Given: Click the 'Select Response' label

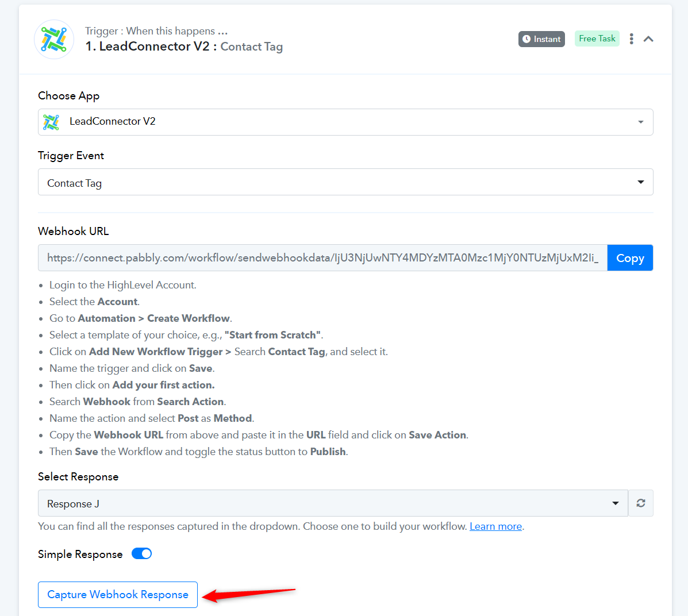Looking at the screenshot, I should pyautogui.click(x=78, y=477).
